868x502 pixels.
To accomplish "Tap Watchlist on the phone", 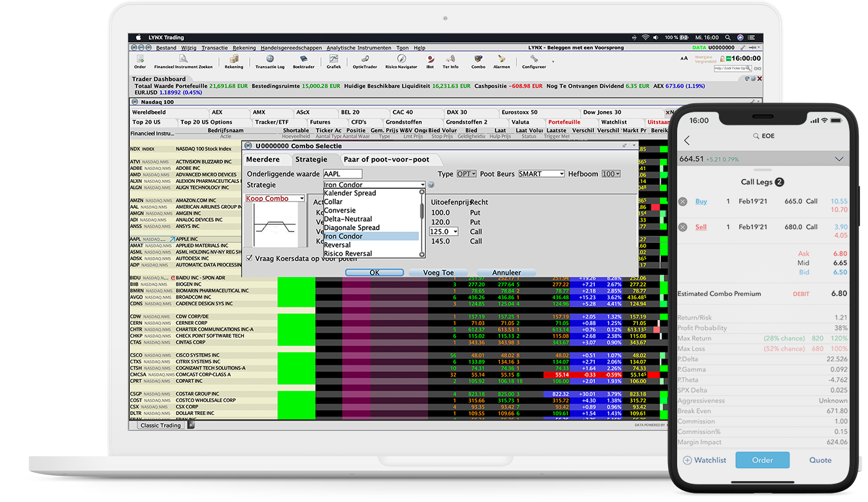I will tap(705, 460).
